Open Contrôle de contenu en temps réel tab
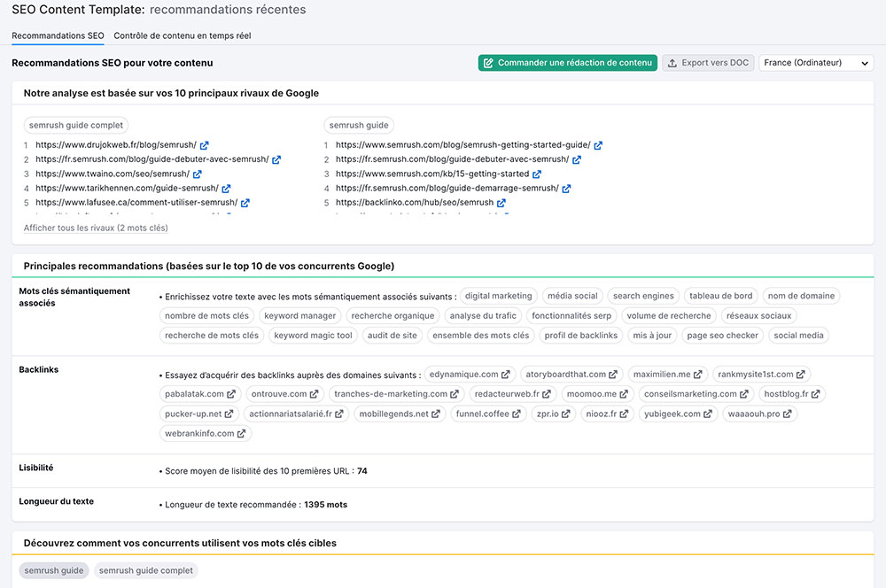The height and width of the screenshot is (588, 886). click(182, 35)
